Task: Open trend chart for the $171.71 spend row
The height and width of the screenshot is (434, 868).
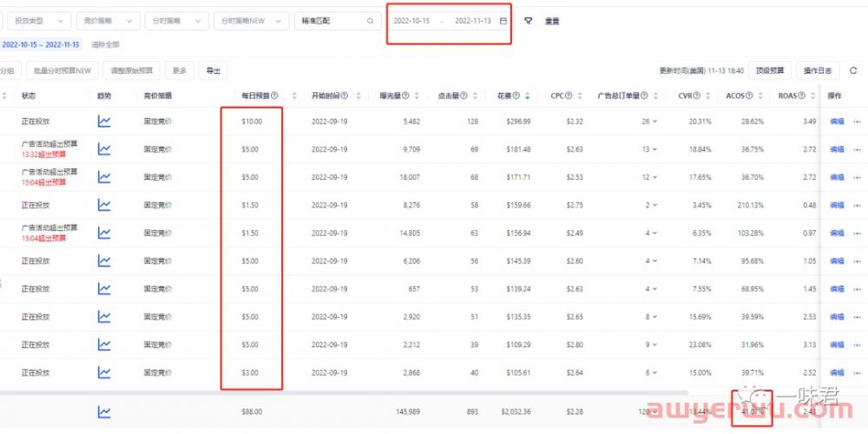Action: tap(104, 177)
